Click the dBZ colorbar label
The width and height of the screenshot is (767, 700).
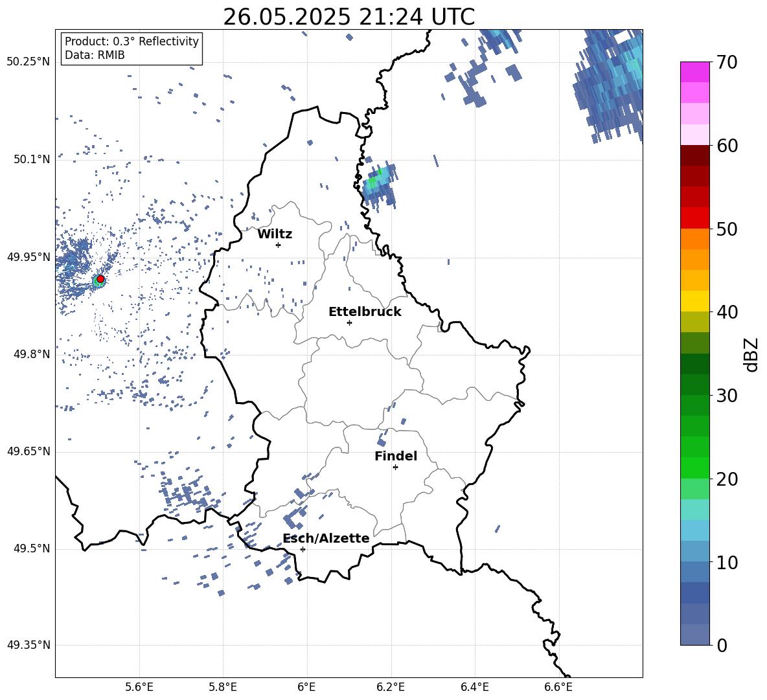point(751,354)
